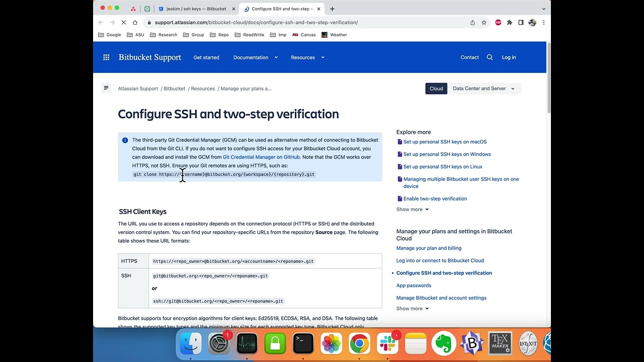Viewport: 644px width, 362px height.
Task: Expand the Documentation dropdown menu
Action: pos(256,57)
